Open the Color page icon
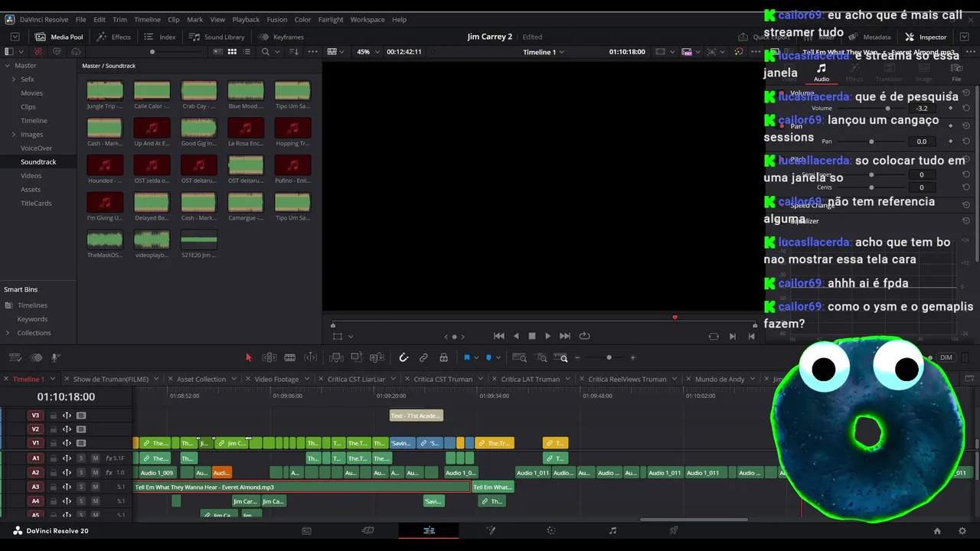The width and height of the screenshot is (980, 551). (x=551, y=530)
